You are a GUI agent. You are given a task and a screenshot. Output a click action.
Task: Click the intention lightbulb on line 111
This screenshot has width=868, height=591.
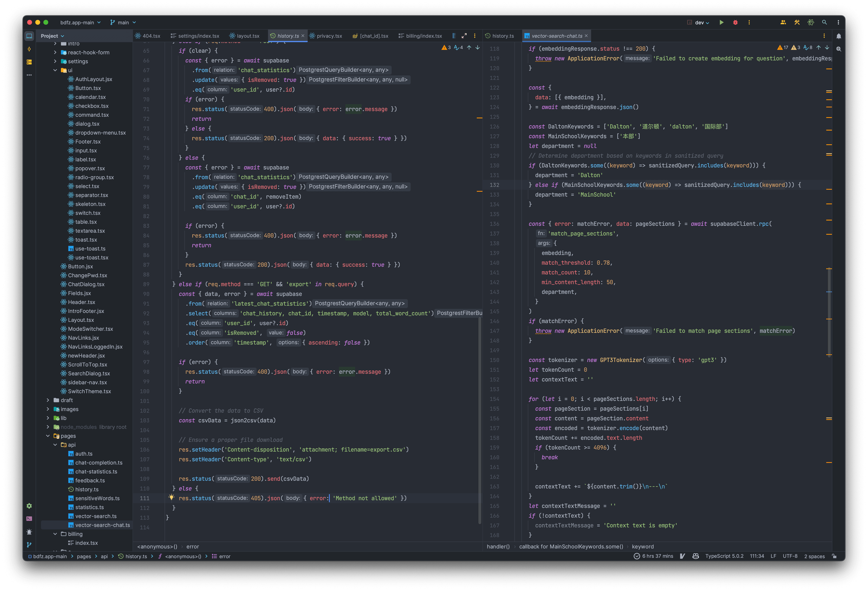click(171, 497)
